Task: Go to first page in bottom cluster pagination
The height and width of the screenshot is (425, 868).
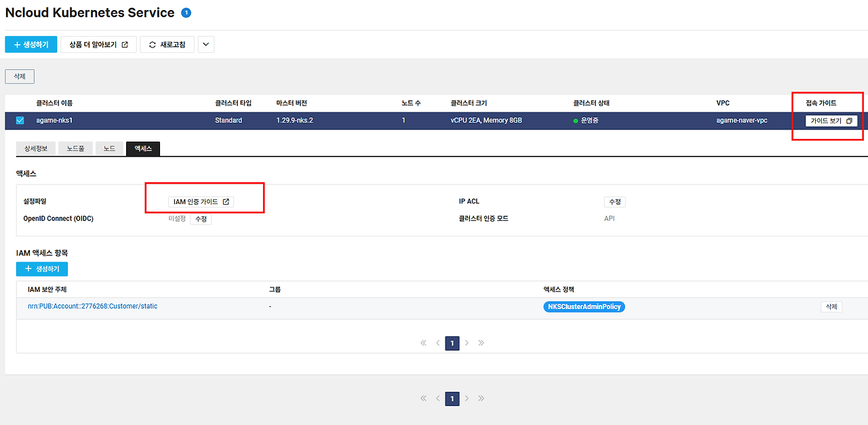Action: (424, 399)
